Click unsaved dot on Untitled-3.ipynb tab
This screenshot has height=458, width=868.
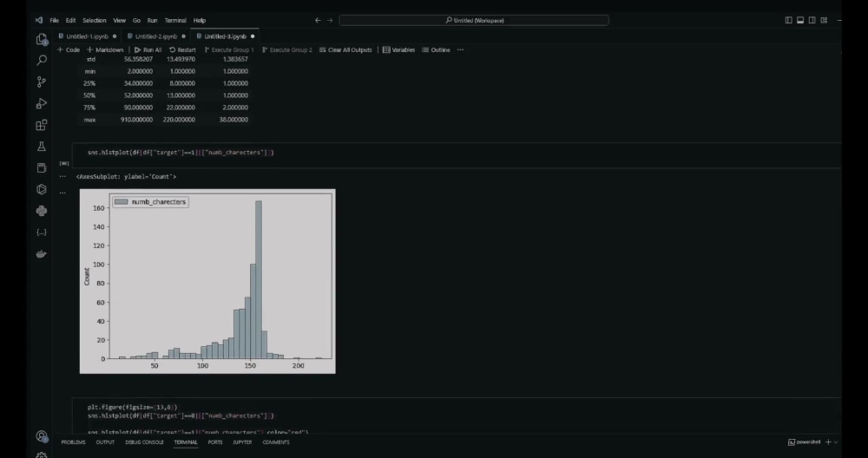(253, 36)
